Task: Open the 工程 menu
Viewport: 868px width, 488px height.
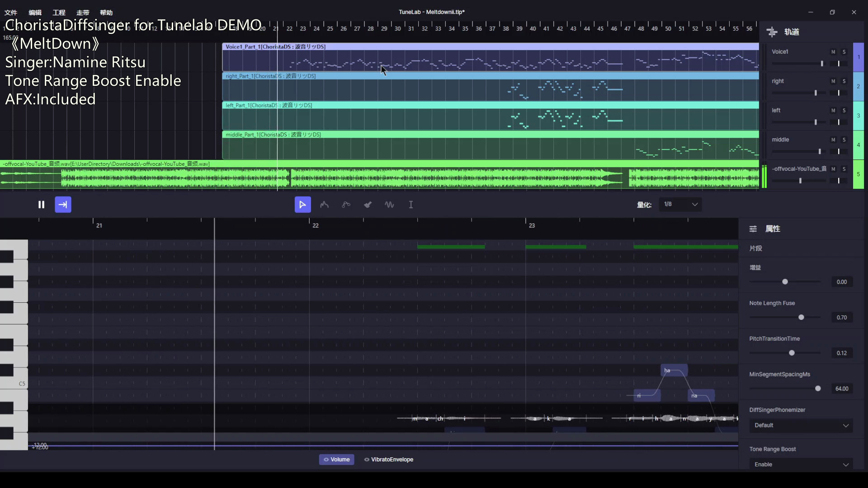Action: [x=59, y=13]
